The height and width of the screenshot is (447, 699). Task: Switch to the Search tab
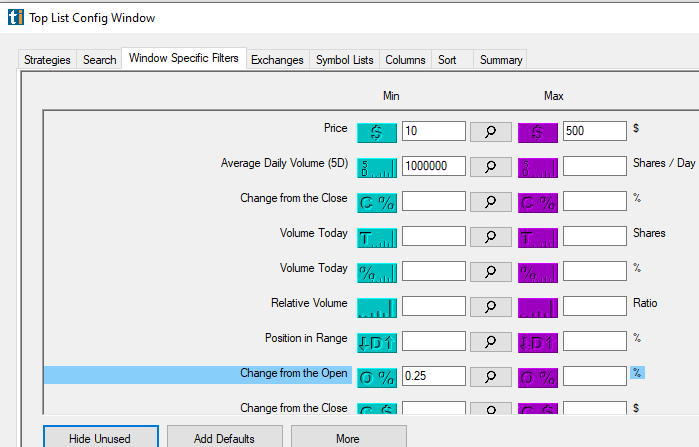click(x=99, y=60)
